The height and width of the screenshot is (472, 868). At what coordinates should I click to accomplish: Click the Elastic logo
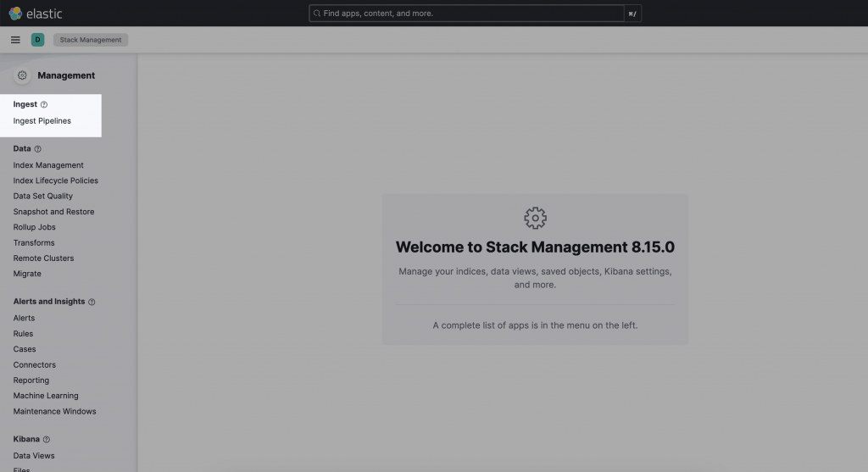click(x=36, y=14)
